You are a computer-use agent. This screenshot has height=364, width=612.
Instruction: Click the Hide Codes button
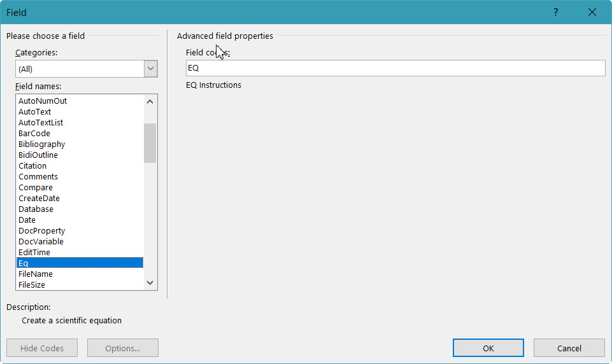(42, 348)
